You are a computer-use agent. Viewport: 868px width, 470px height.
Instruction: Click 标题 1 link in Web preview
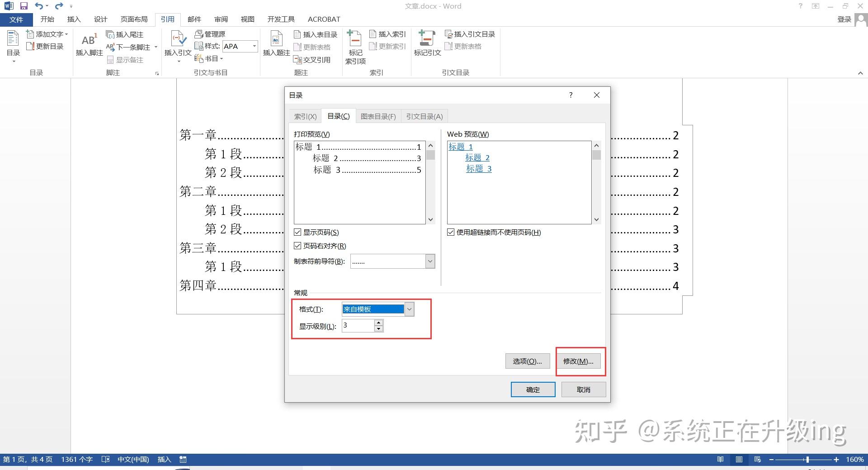[x=461, y=147]
